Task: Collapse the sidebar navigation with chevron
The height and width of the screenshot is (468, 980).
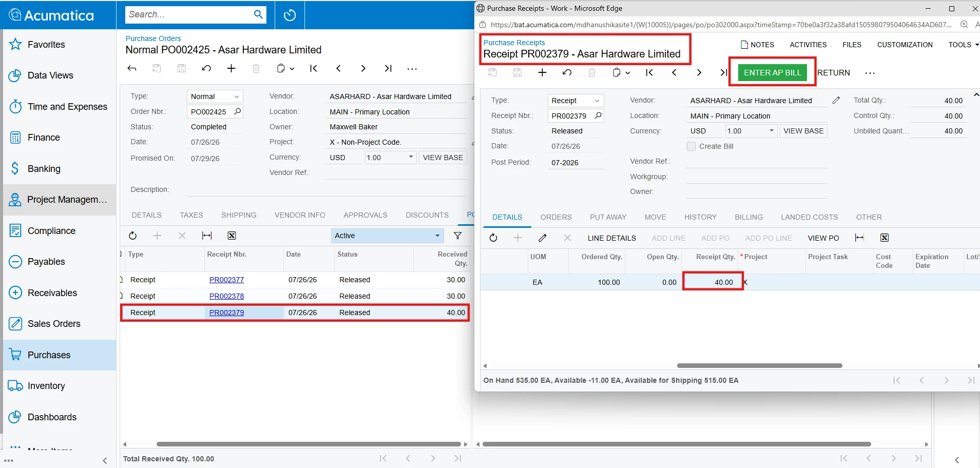Action: point(105,460)
